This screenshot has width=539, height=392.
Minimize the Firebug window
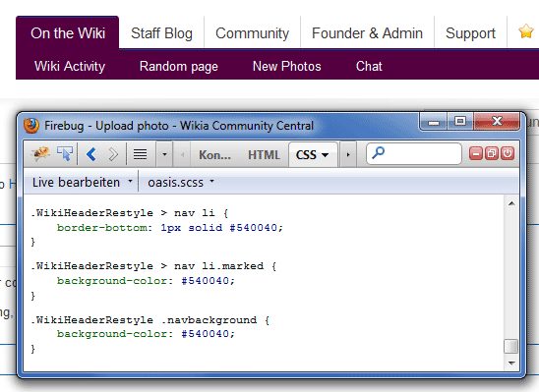tap(434, 122)
